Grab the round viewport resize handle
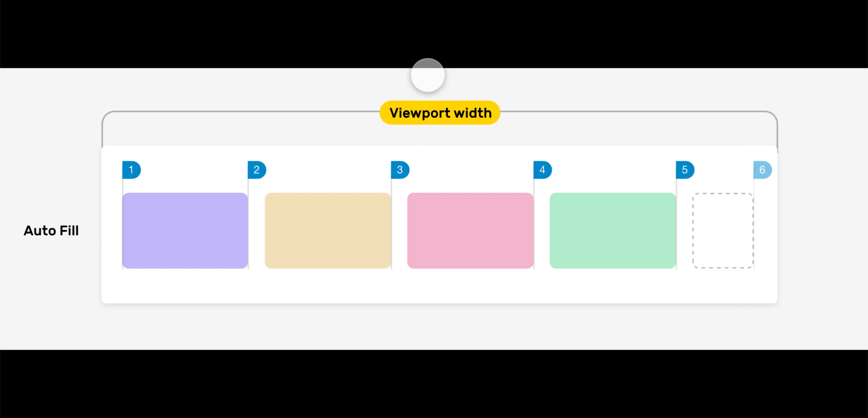The width and height of the screenshot is (868, 418). (x=428, y=76)
